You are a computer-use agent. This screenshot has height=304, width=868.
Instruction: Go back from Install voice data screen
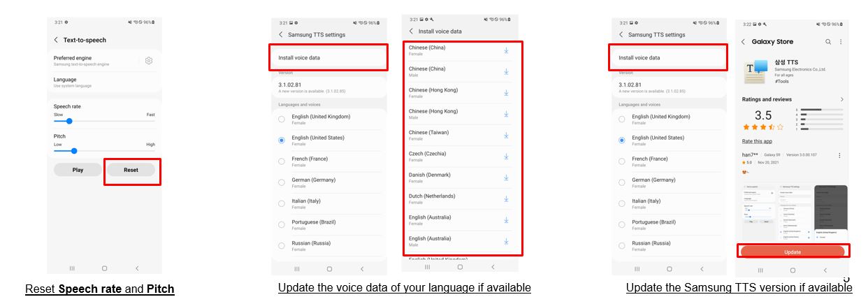411,31
